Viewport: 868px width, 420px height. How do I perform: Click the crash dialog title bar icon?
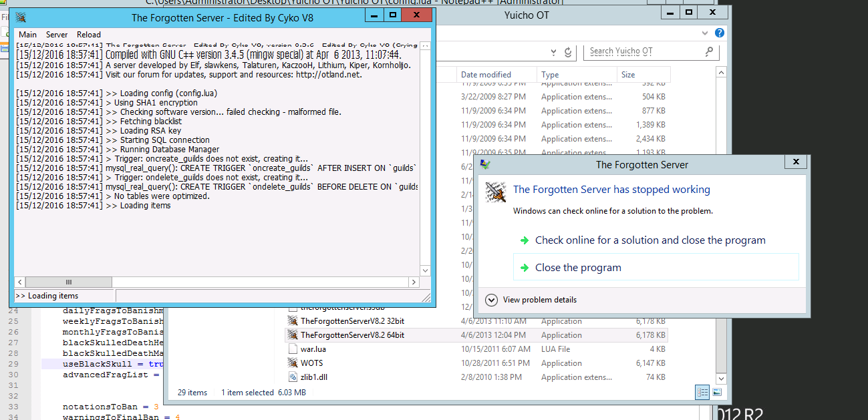tap(486, 164)
